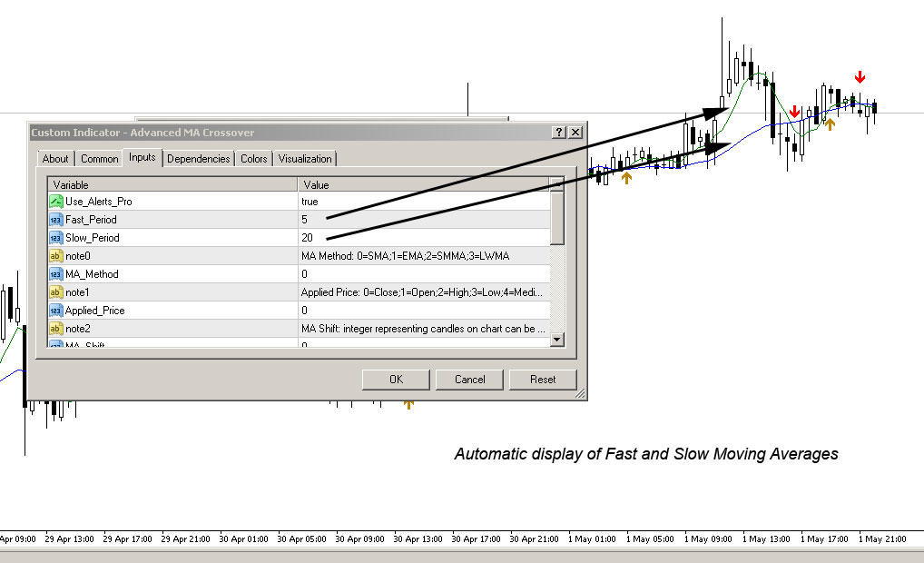
Task: Click the note1 text variable icon
Action: pyautogui.click(x=56, y=291)
